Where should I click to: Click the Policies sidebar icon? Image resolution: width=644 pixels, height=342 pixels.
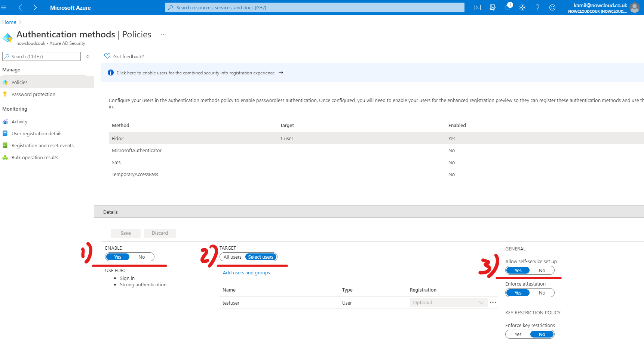[x=5, y=82]
